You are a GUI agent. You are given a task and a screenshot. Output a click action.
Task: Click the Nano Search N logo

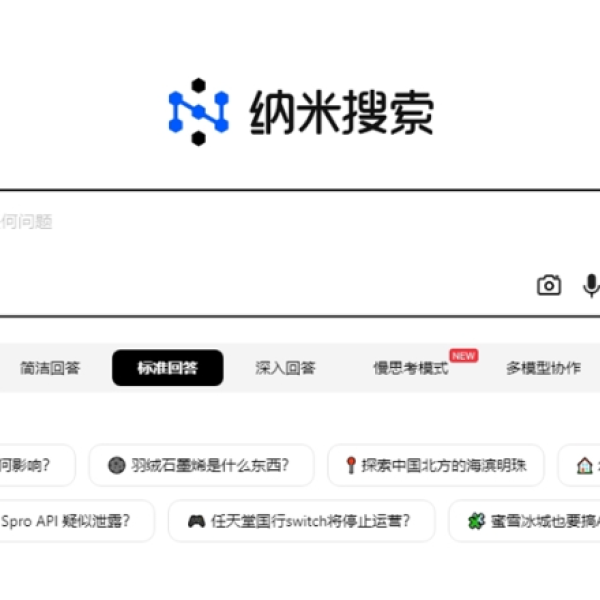[199, 112]
